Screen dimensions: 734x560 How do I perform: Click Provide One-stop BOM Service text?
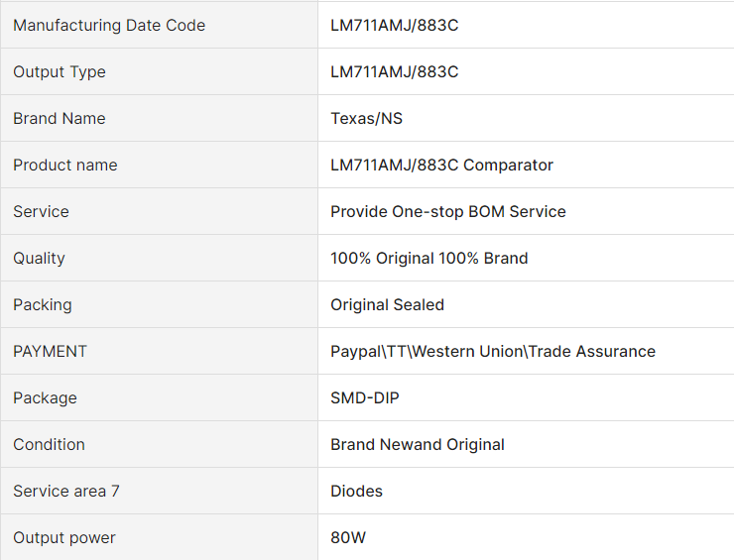[x=447, y=212]
